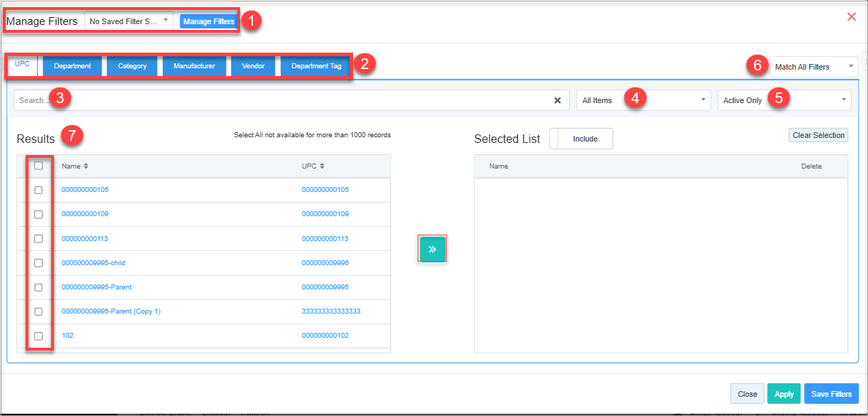The height and width of the screenshot is (416, 868).
Task: Open the Manufacturer tab
Action: (194, 66)
